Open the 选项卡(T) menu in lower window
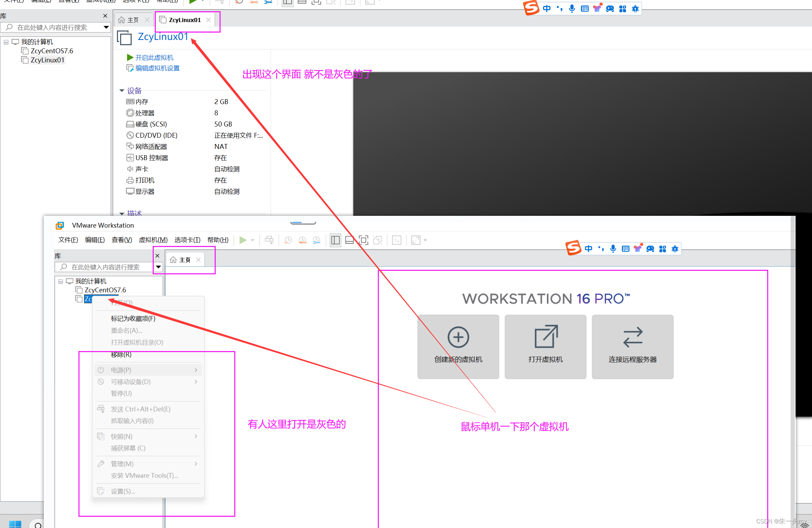 (x=187, y=240)
